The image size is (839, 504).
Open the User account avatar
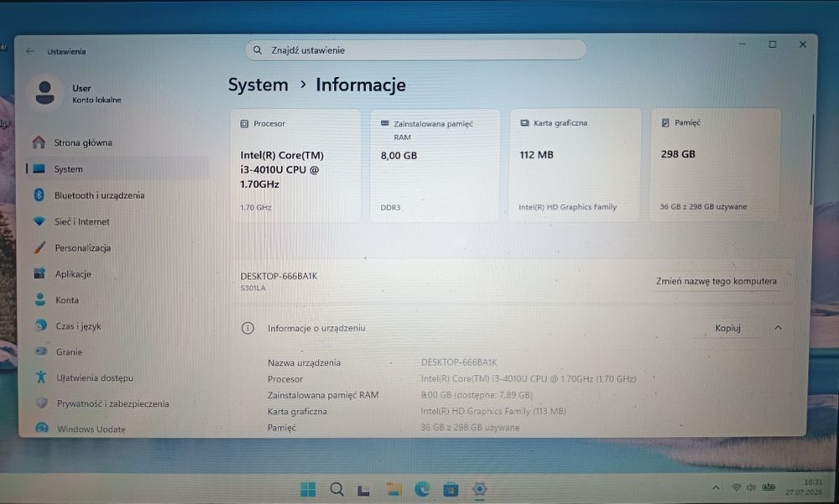point(45,93)
